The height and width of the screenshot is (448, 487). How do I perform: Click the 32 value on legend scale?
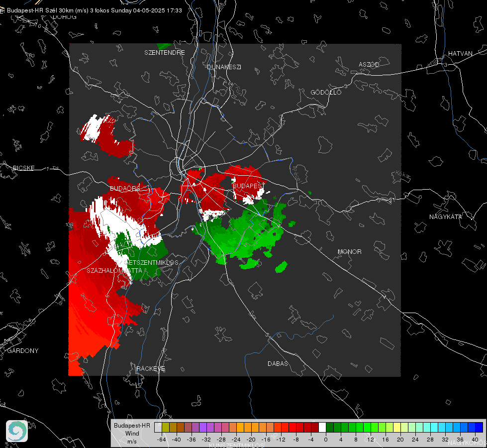click(445, 440)
